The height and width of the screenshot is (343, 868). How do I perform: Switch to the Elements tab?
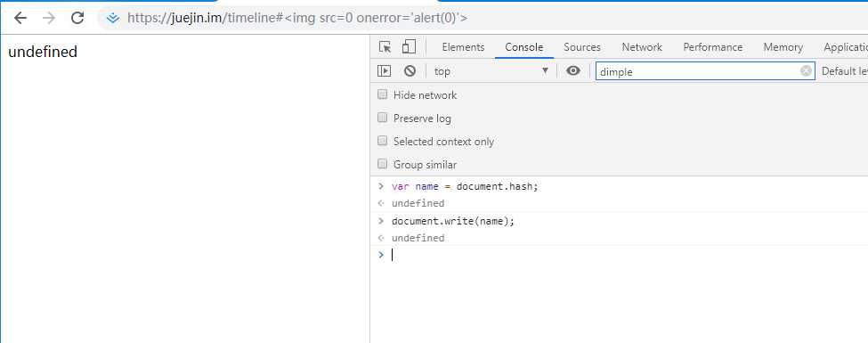pos(463,47)
